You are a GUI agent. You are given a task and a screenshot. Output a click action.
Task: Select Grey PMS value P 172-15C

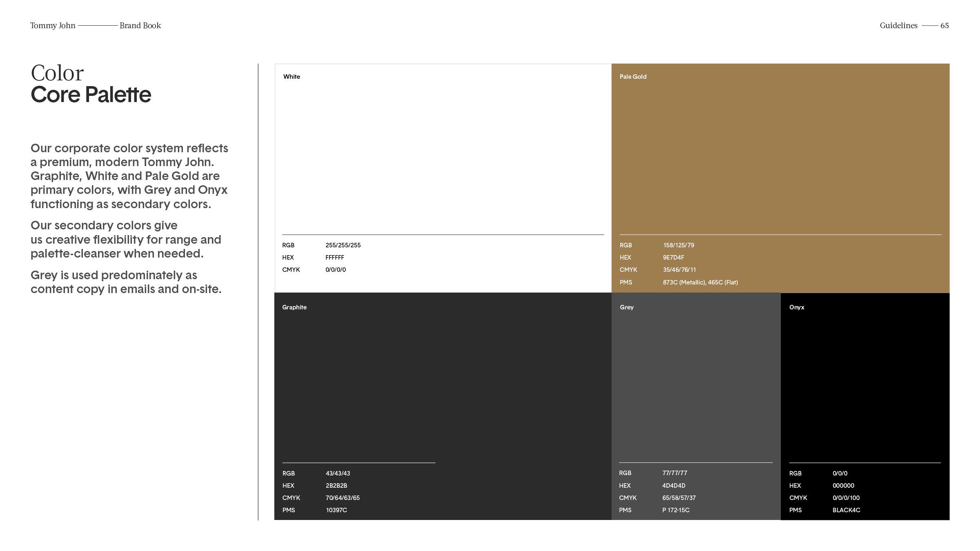[676, 510]
